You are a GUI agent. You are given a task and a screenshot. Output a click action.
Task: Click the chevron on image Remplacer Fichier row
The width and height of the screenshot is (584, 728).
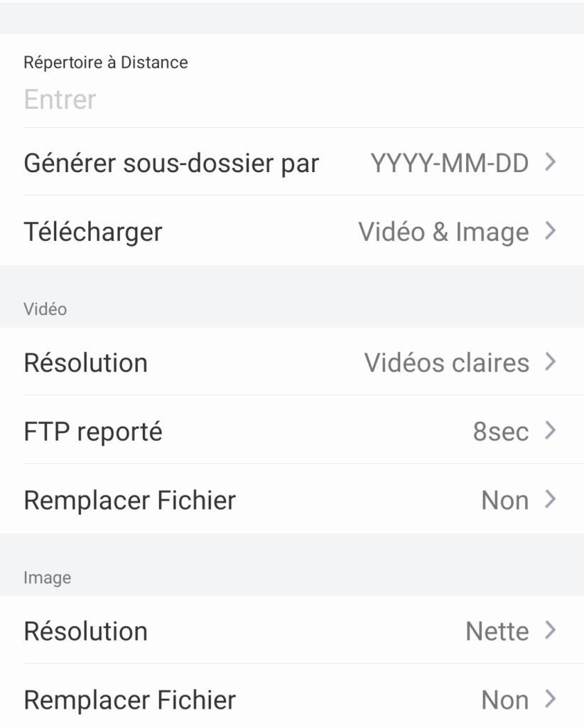550,700
